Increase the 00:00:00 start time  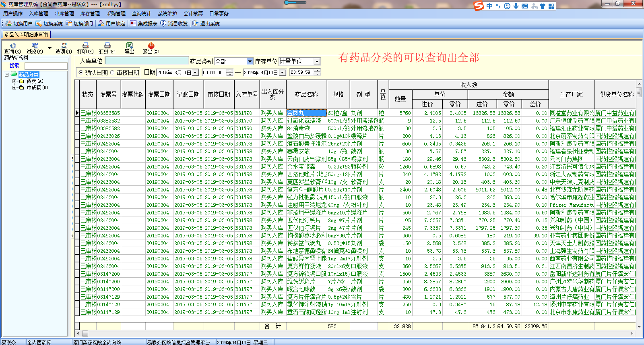tap(229, 71)
